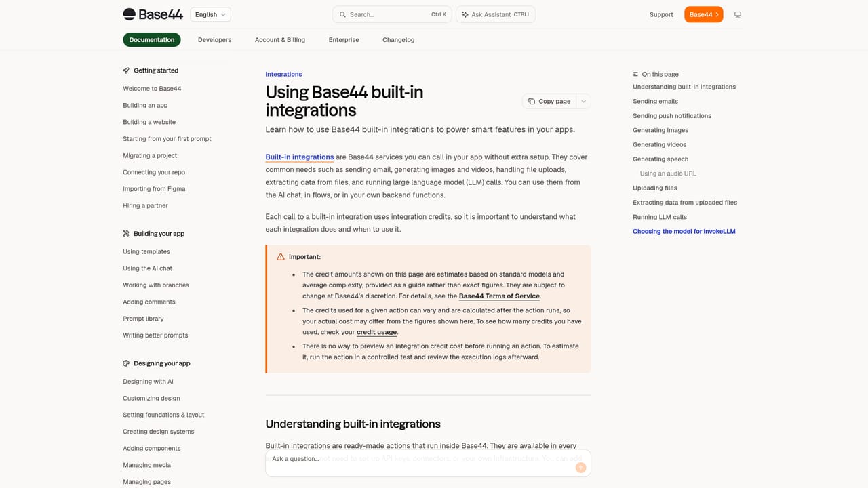This screenshot has height=488, width=868.
Task: Click the Integrations breadcrumb
Action: (x=283, y=75)
